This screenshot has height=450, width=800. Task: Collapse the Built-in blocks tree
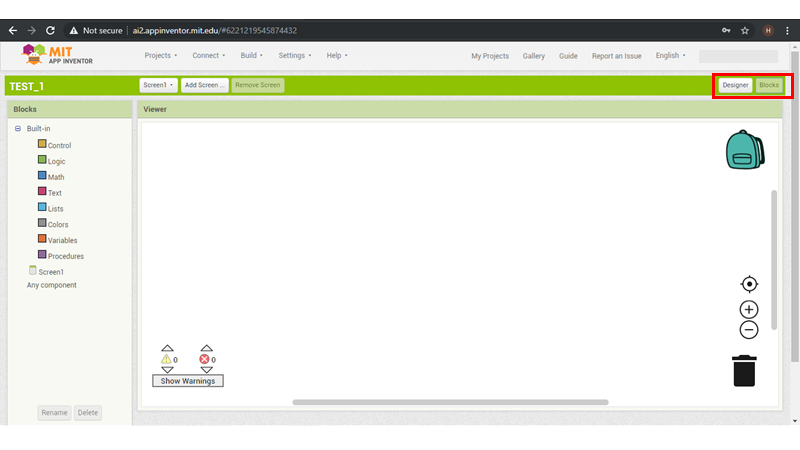tap(18, 128)
